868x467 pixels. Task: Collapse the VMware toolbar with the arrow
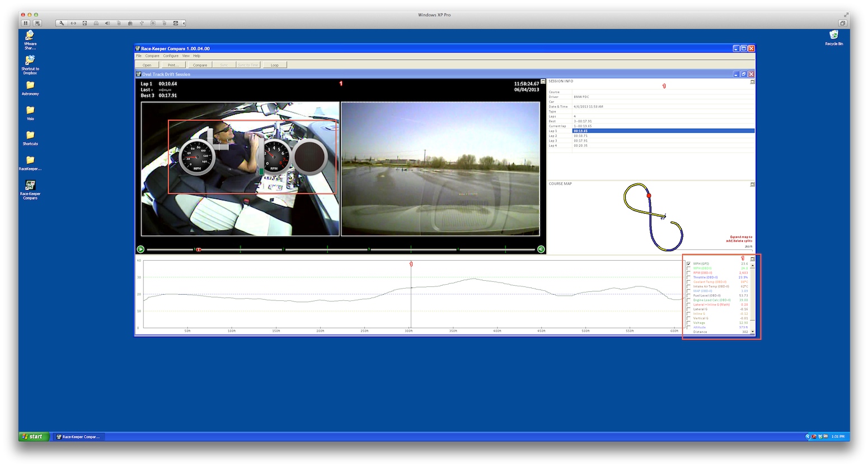coord(184,23)
